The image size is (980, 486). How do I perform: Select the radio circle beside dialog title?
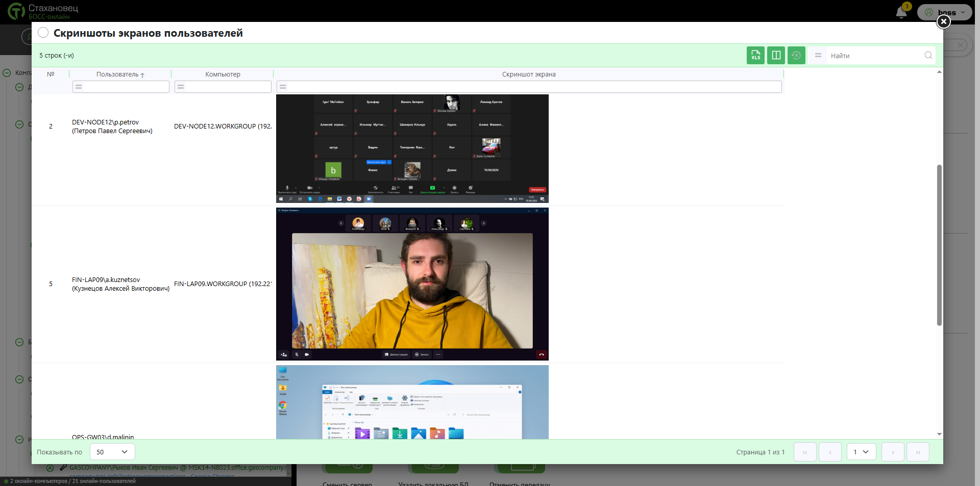(43, 33)
